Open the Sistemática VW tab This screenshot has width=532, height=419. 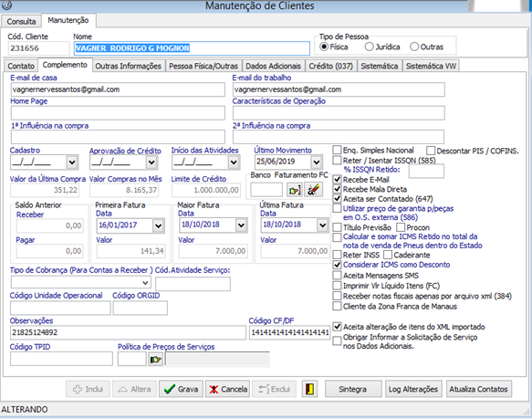(x=431, y=66)
